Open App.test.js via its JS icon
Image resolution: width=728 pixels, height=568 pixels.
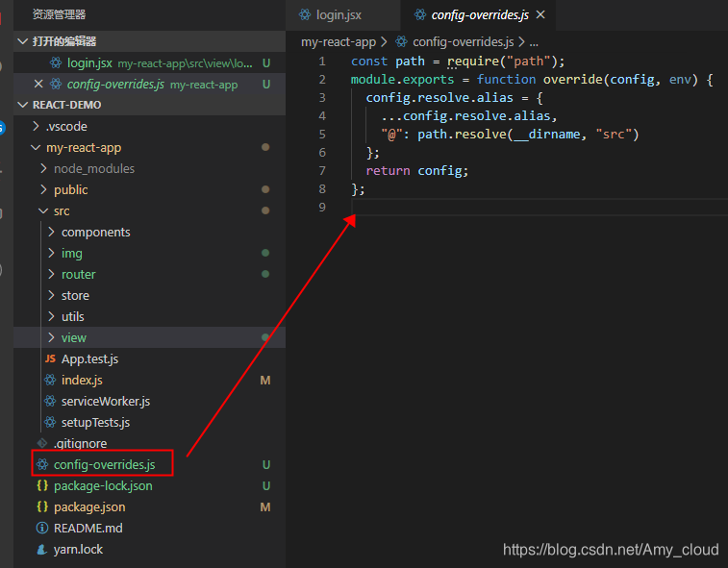coord(50,358)
